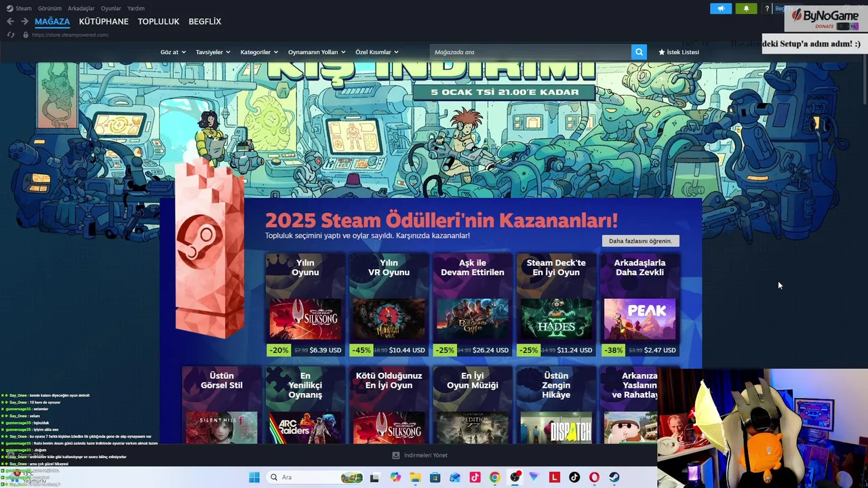Click the $6.39 USD Silksong price
868x488 pixels.
(325, 350)
